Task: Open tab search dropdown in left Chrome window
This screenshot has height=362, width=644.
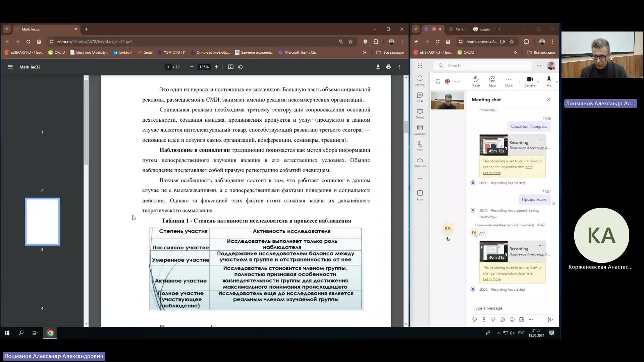Action: pos(7,29)
